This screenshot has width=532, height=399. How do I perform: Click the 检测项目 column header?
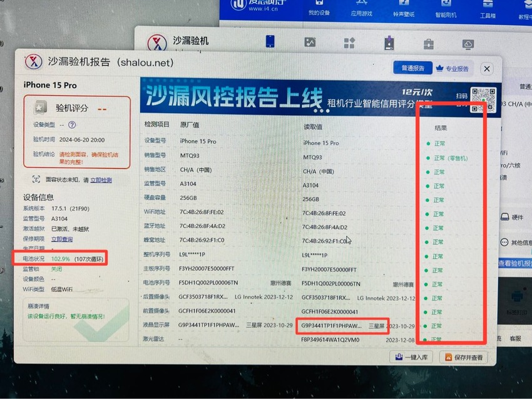156,124
